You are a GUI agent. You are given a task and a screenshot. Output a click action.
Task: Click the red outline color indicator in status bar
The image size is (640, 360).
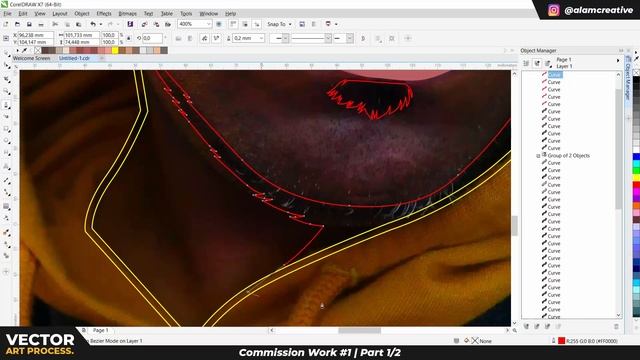tap(562, 341)
